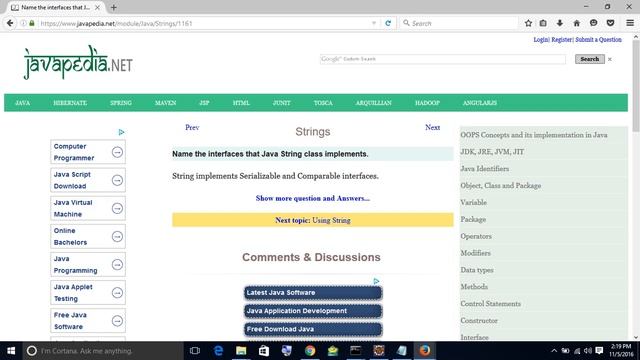The image size is (640, 360).
Task: Click the AdChoices icon above sidebar ads
Action: point(121,132)
